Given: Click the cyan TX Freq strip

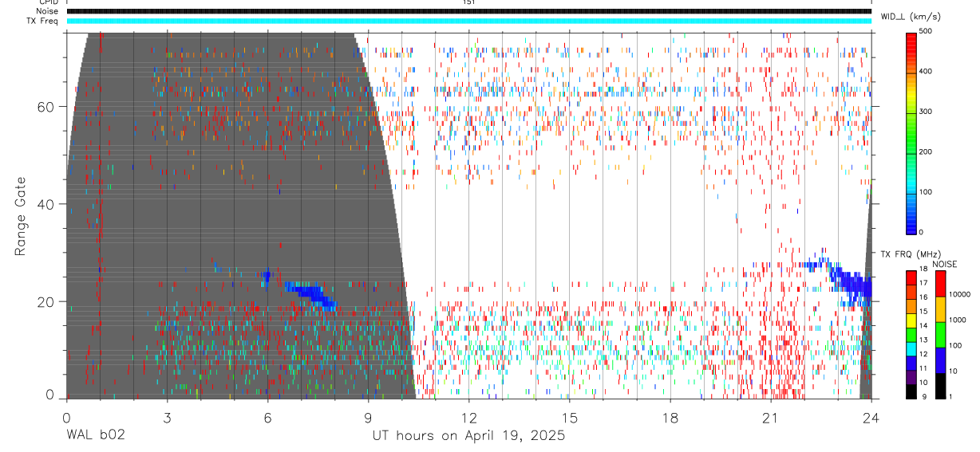Looking at the screenshot, I should [x=468, y=21].
